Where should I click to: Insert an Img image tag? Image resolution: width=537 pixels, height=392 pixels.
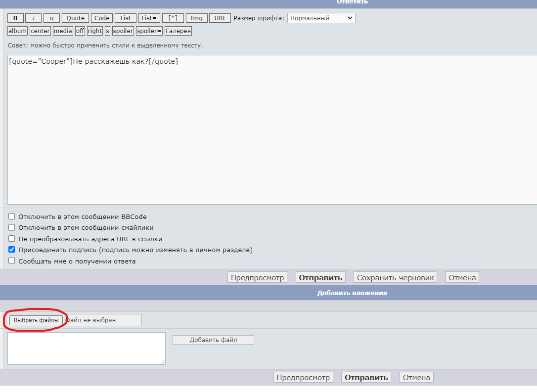196,18
